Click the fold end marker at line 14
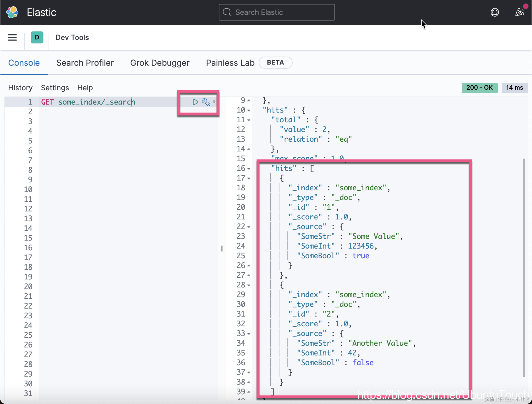Screen dimensions: 532x404 point(249,149)
